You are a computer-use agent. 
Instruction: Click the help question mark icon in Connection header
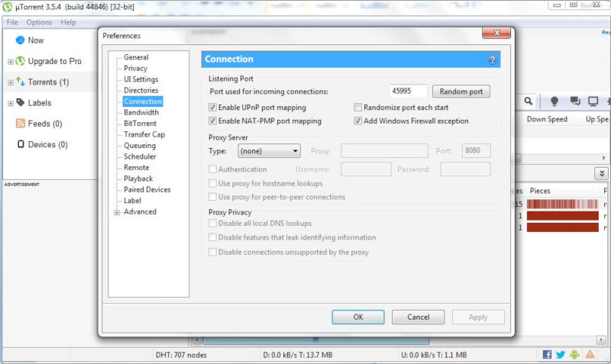pos(492,60)
